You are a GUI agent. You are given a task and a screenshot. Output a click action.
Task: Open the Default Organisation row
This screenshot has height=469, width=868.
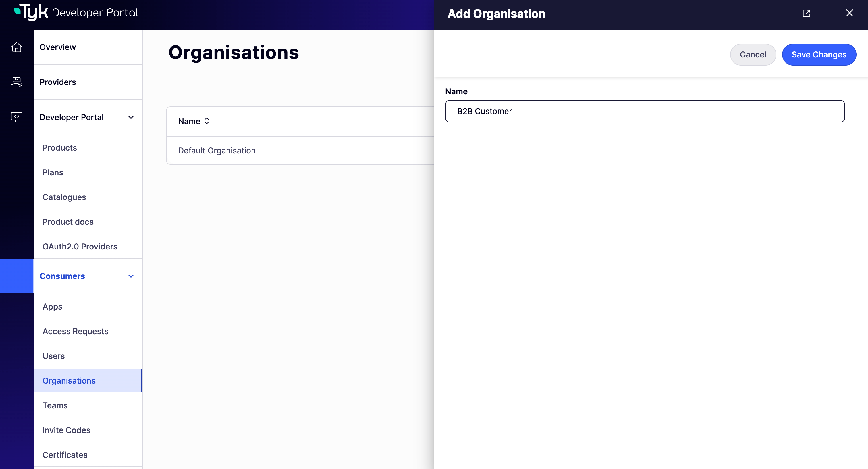(300, 151)
